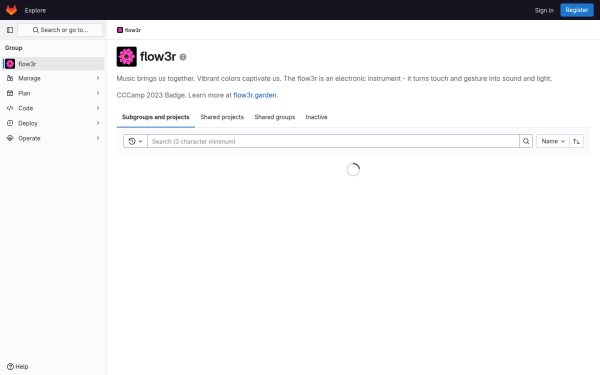Open the Help menu at the bottom of the sidebar

pos(18,366)
